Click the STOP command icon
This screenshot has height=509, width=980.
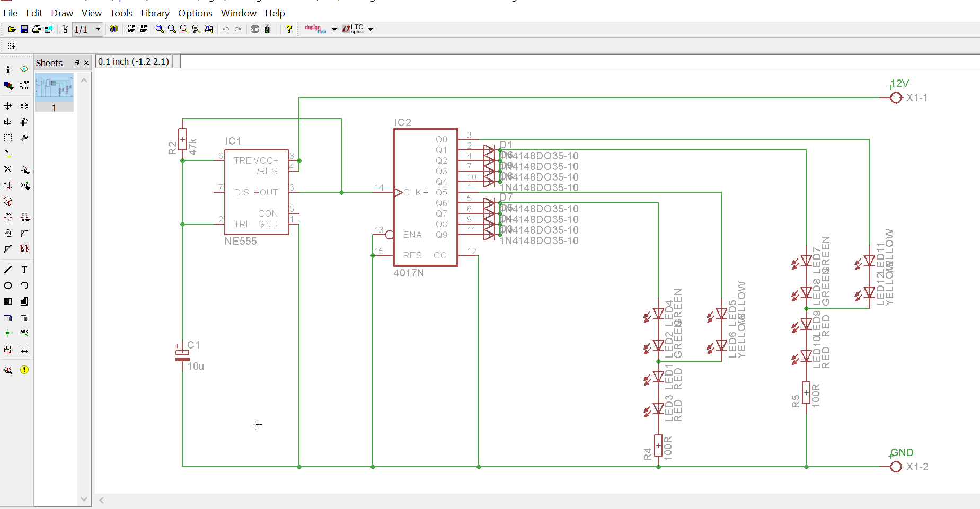click(x=255, y=30)
